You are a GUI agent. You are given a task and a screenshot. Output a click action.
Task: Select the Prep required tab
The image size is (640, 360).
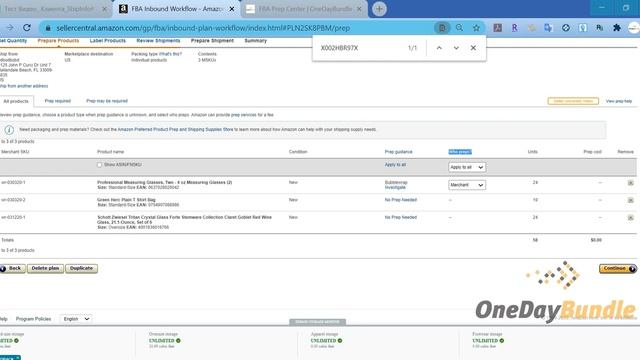(58, 101)
